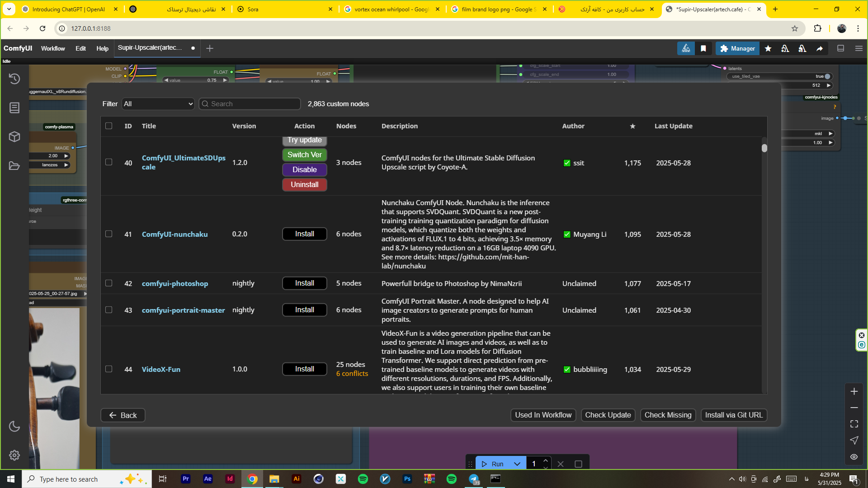
Task: Click the Share arrow icon
Action: pos(820,48)
